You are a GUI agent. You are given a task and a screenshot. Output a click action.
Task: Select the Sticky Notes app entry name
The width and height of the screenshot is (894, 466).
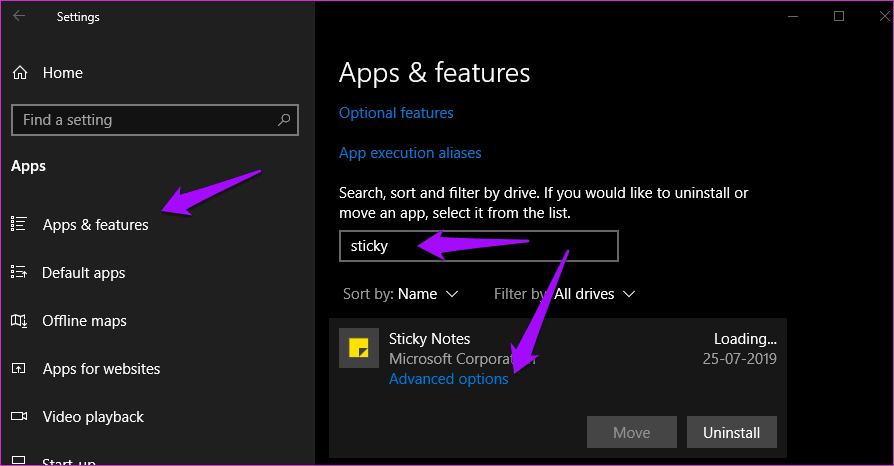pos(429,339)
